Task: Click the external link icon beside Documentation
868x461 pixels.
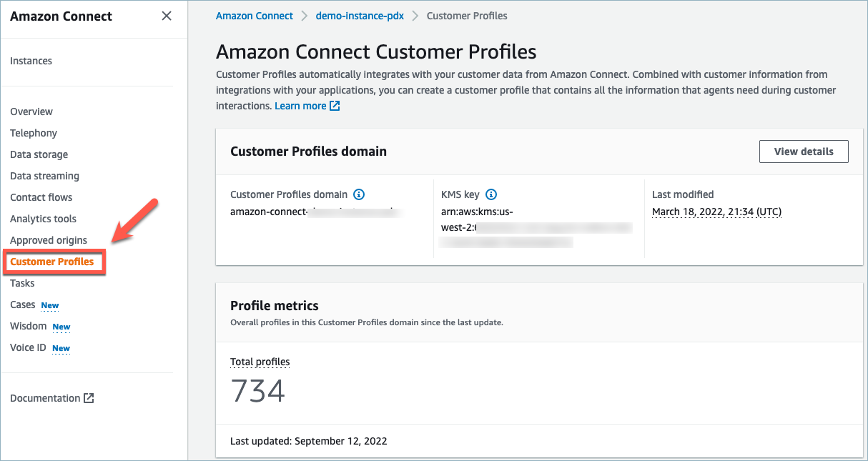Action: tap(89, 398)
